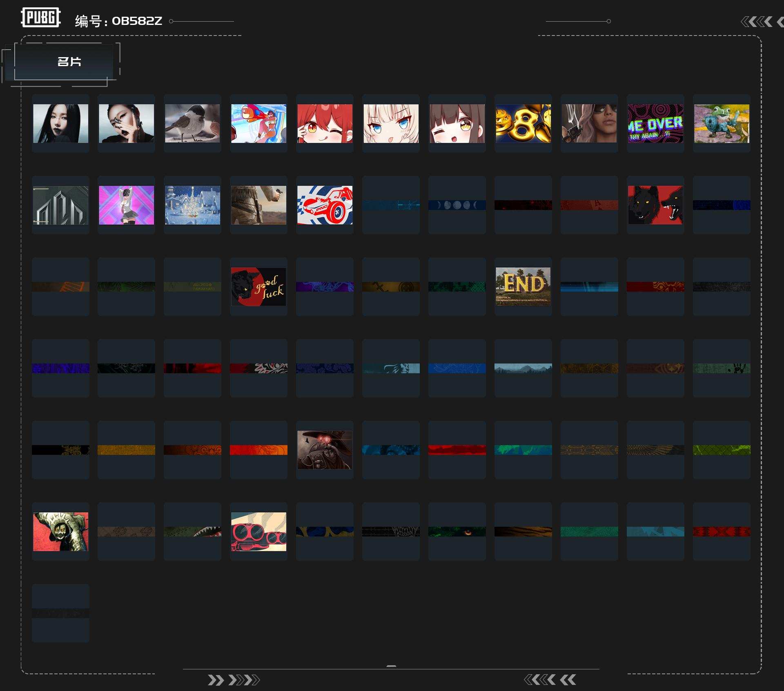Select the skull-masked crocodile hood nameplate
784x691 pixels.
click(x=60, y=531)
